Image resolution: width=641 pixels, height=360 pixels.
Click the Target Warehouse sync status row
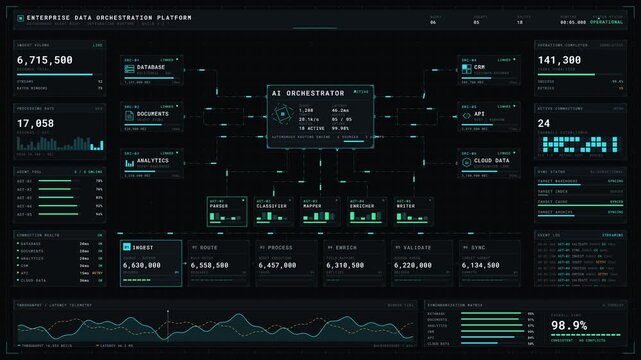(580, 182)
